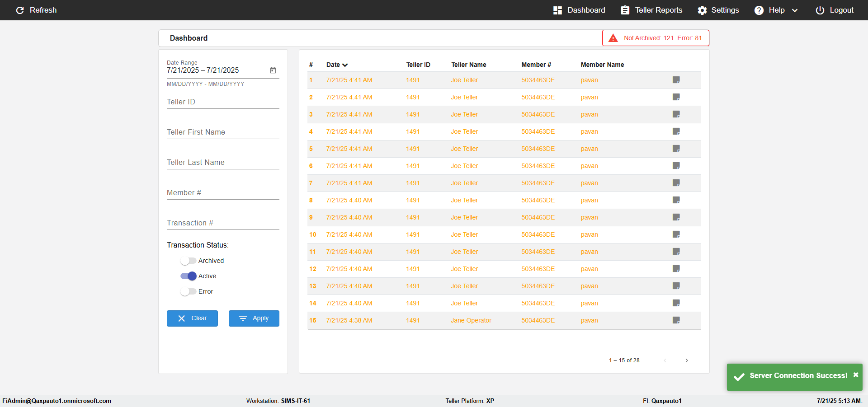868x407 pixels.
Task: Click member 5034463DE in row 8
Action: coord(538,200)
